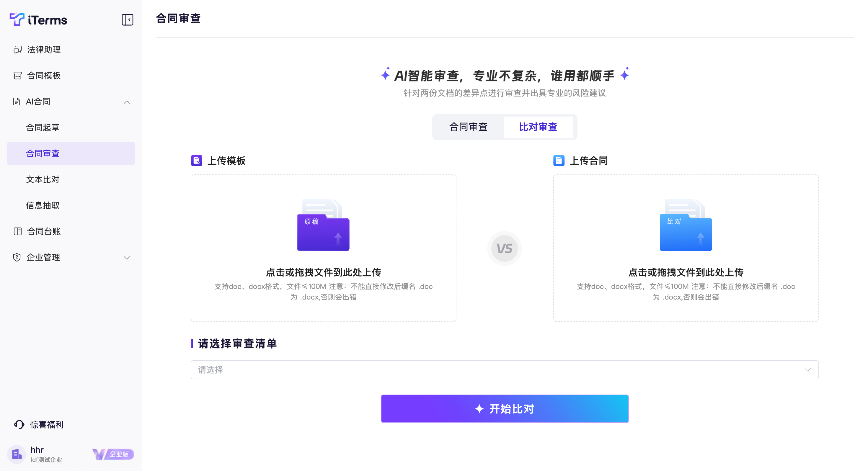Screen dimensions: 868x471
Task: Navigate to 信息抽取 submenu item
Action: (x=43, y=205)
